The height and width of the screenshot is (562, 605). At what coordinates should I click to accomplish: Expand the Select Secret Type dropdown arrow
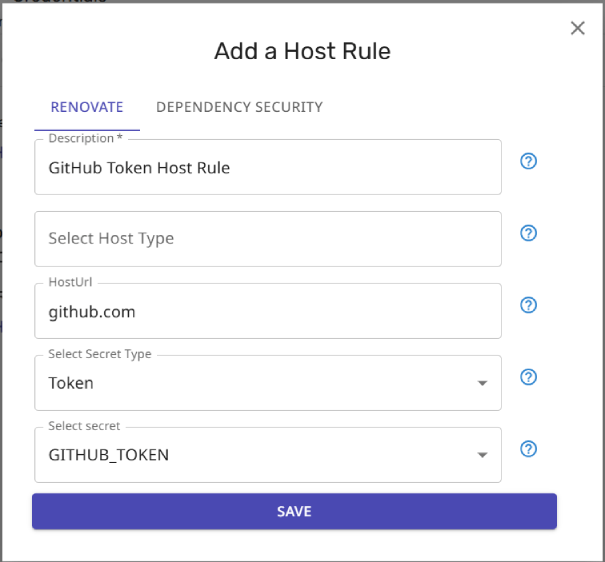point(482,383)
